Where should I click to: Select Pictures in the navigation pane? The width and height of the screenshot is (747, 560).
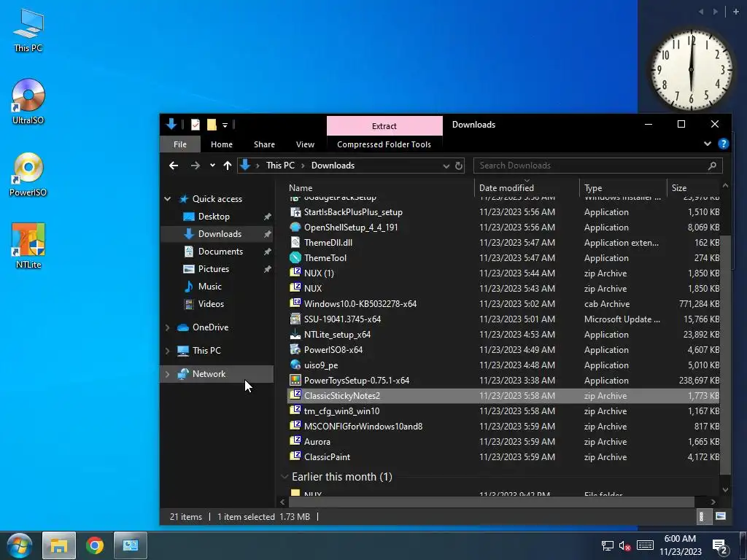(x=214, y=269)
